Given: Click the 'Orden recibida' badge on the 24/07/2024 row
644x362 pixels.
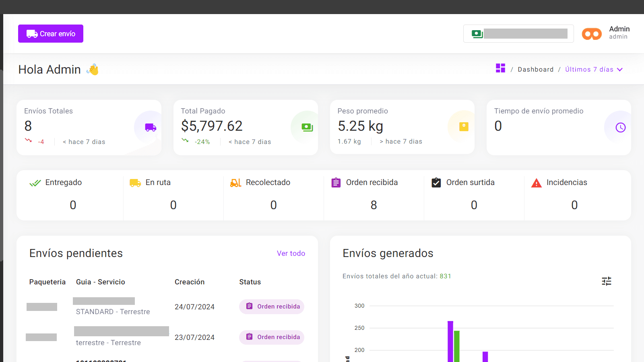Looking at the screenshot, I should coord(271,306).
